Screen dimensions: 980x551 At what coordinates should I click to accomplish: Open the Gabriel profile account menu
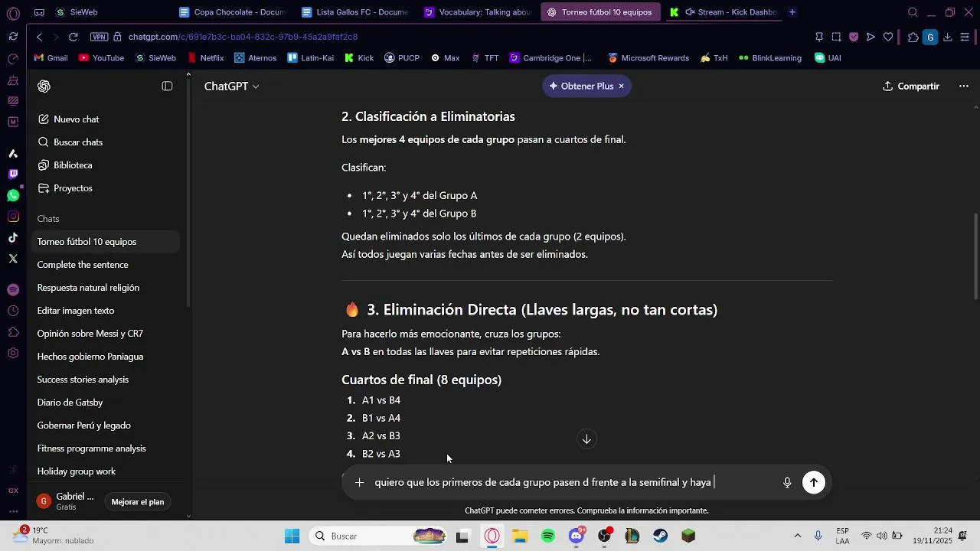(67, 501)
